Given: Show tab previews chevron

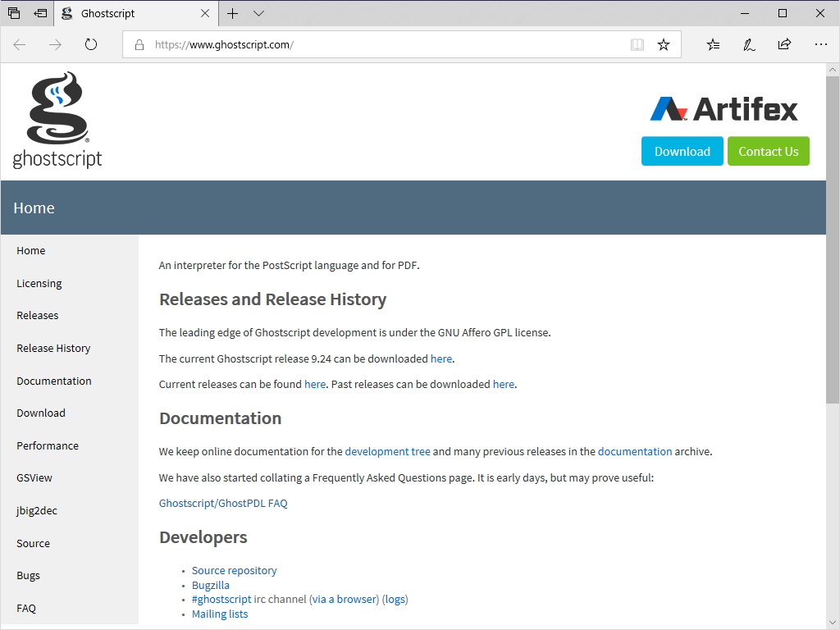Looking at the screenshot, I should pos(258,13).
